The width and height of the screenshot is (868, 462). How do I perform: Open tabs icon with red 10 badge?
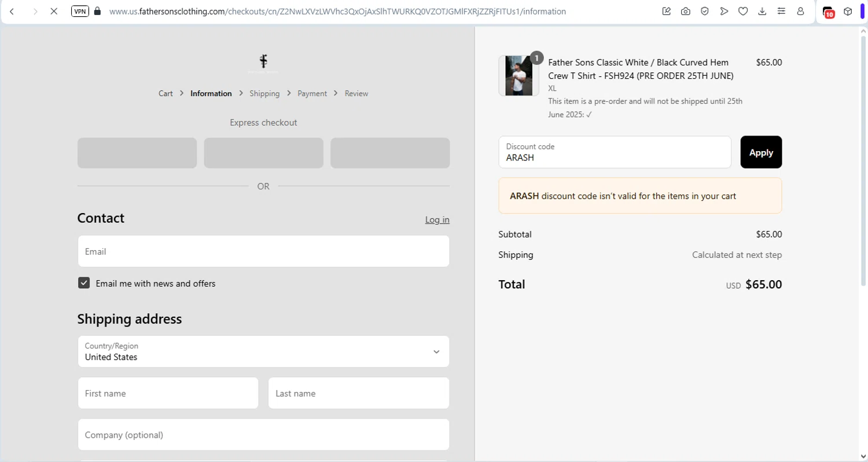[x=828, y=12]
